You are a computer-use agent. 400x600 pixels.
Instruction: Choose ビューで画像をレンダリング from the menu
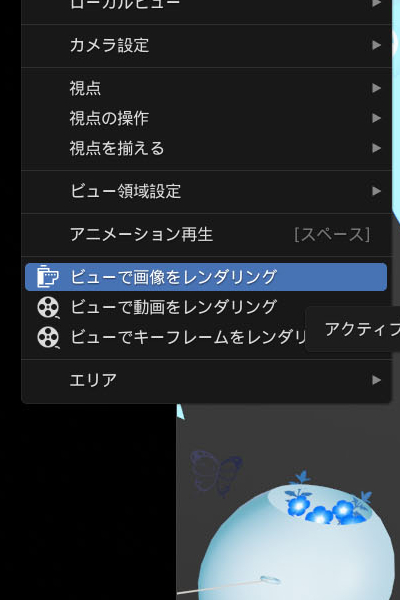[206, 277]
